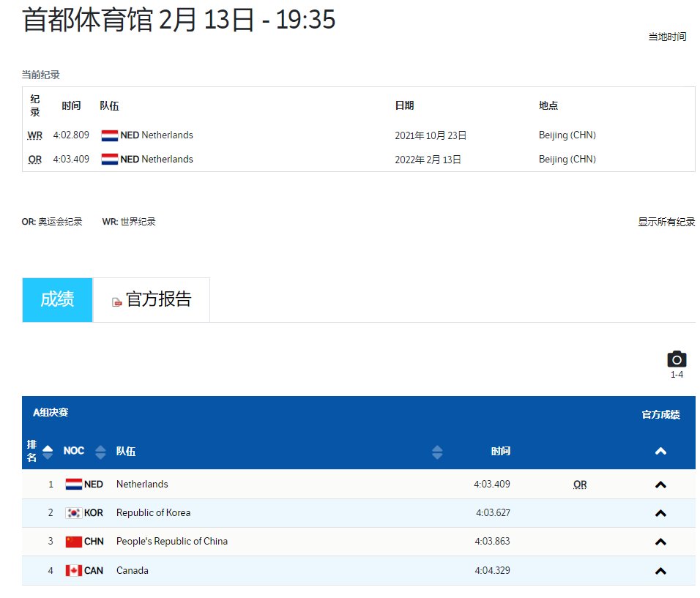Screen dimensions: 700x598
Task: Click the People's Republic of China flag
Action: (x=73, y=542)
